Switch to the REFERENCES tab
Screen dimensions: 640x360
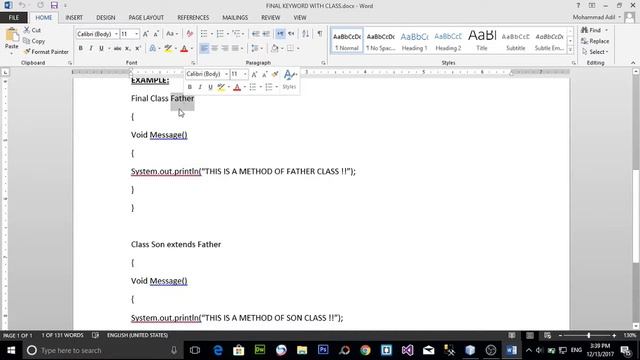click(193, 18)
